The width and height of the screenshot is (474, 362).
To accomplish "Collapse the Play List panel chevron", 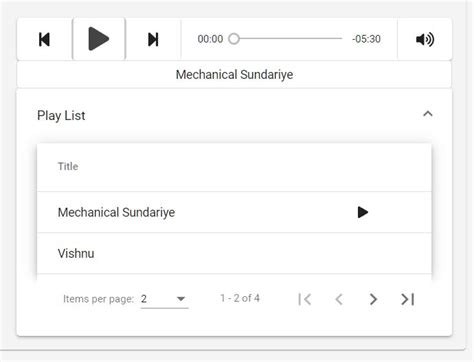I will (428, 114).
